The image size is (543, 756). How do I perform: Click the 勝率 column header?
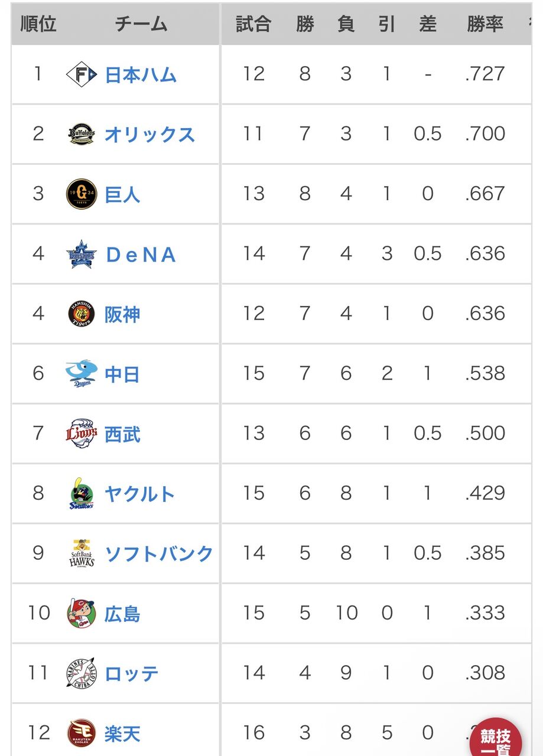point(485,24)
